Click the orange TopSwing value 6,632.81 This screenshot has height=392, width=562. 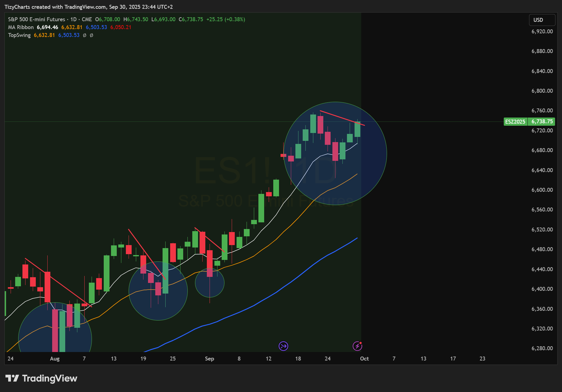click(44, 35)
